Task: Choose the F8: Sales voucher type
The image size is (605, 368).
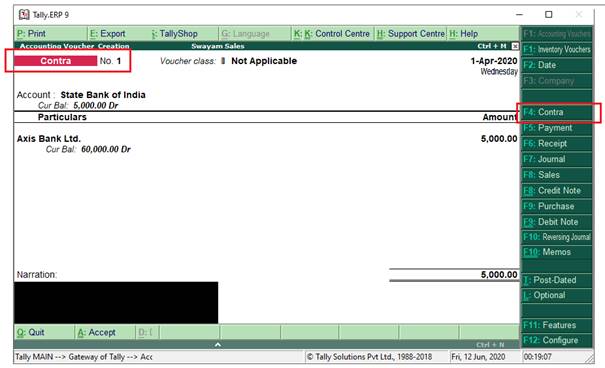Action: [556, 175]
